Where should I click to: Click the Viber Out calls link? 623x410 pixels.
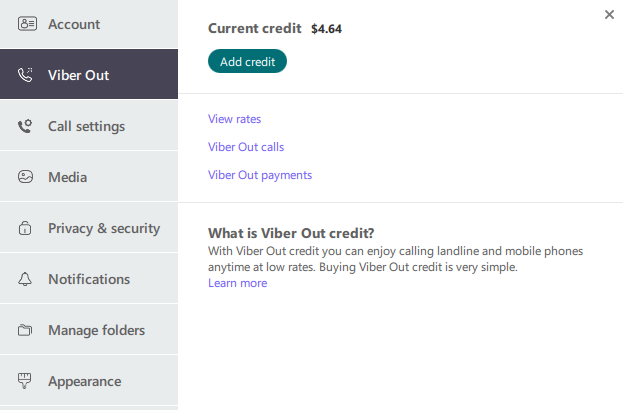point(246,147)
